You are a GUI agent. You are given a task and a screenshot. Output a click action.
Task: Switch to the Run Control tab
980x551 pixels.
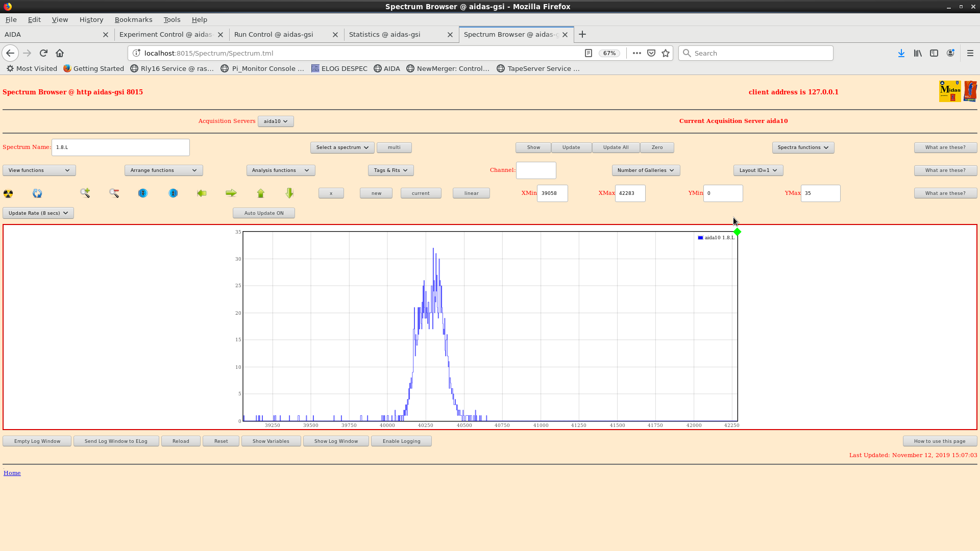(x=274, y=35)
